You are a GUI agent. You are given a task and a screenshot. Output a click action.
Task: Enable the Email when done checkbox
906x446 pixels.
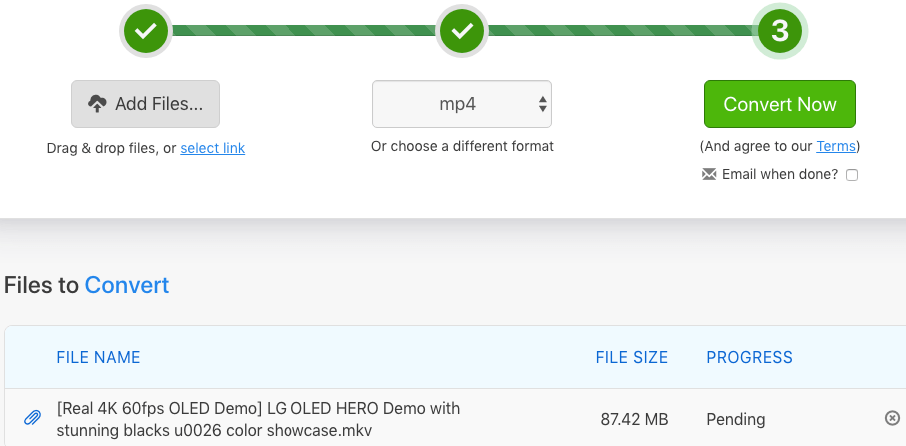click(852, 175)
